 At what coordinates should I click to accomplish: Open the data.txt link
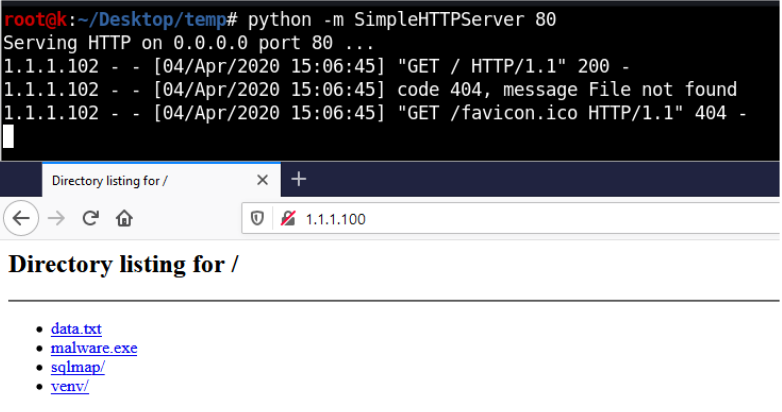76,329
